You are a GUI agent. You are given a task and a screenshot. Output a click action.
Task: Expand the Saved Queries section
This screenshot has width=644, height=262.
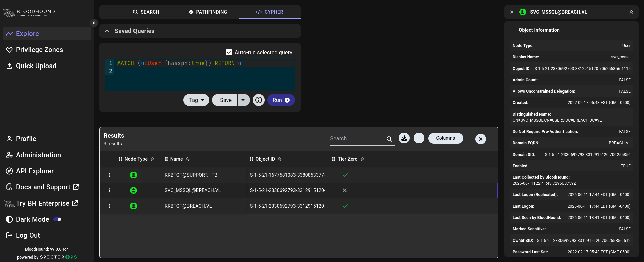pos(200,31)
